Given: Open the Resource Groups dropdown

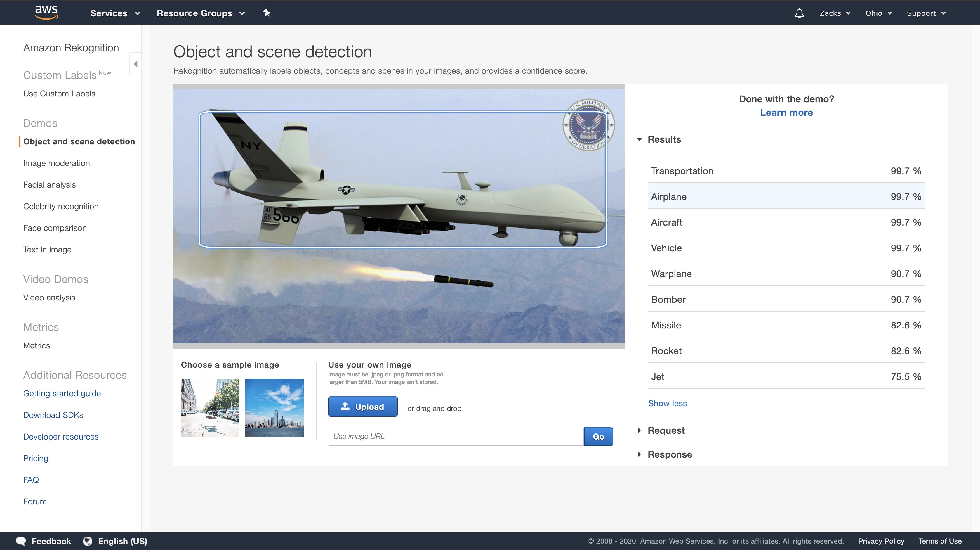Looking at the screenshot, I should click(200, 13).
